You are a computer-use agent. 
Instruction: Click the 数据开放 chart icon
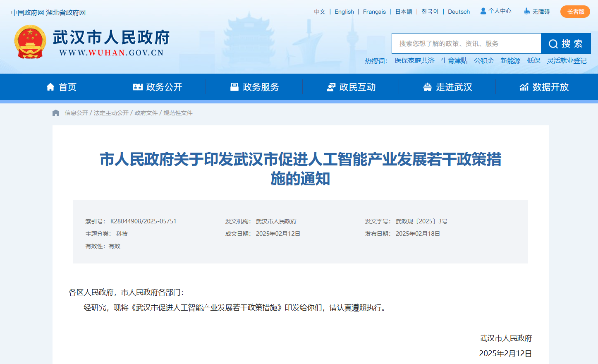coord(524,87)
